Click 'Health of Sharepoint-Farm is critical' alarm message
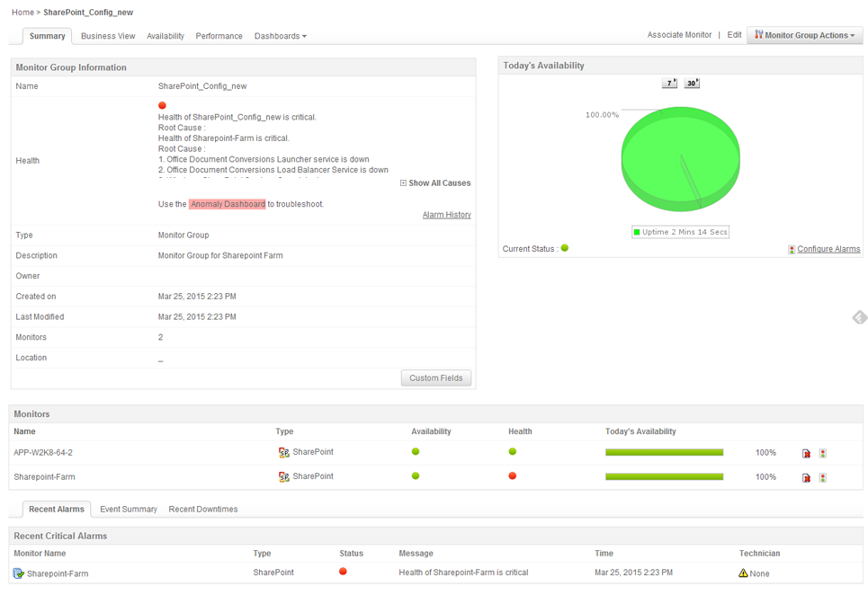 coord(463,573)
